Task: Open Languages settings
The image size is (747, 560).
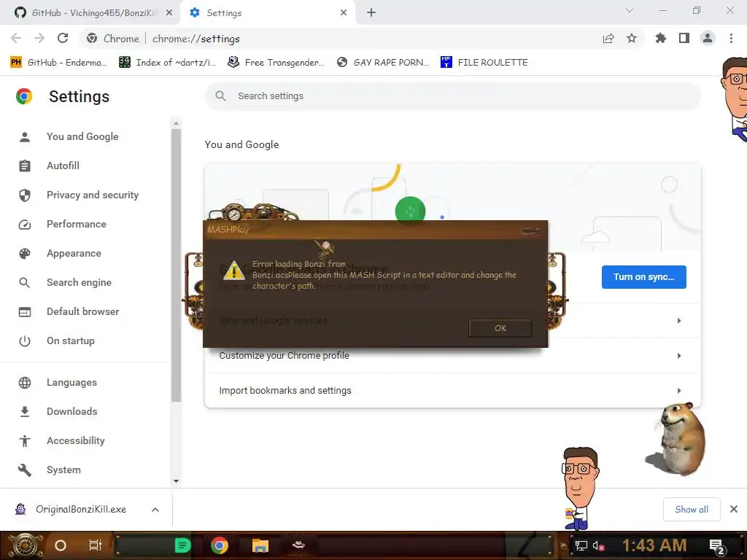Action: 71,382
